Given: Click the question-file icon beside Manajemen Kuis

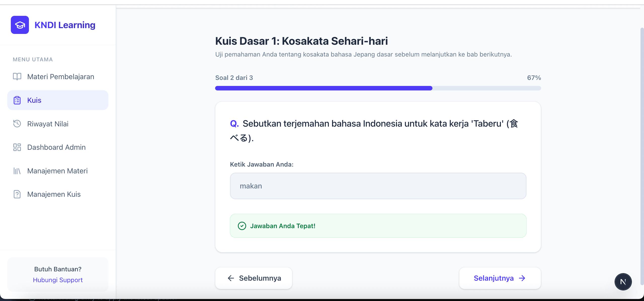Looking at the screenshot, I should click(17, 194).
